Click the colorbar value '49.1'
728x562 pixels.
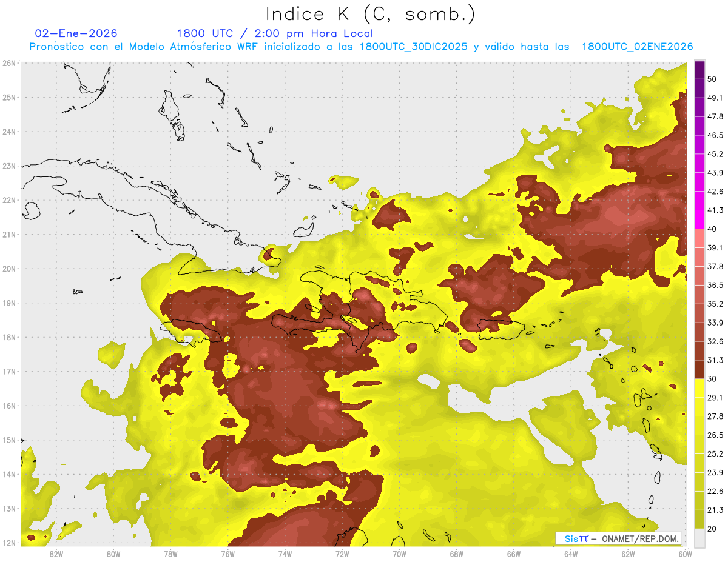(x=715, y=98)
